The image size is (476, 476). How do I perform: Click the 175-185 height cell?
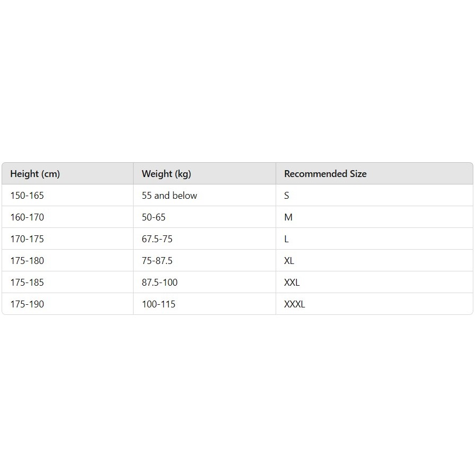(68, 282)
